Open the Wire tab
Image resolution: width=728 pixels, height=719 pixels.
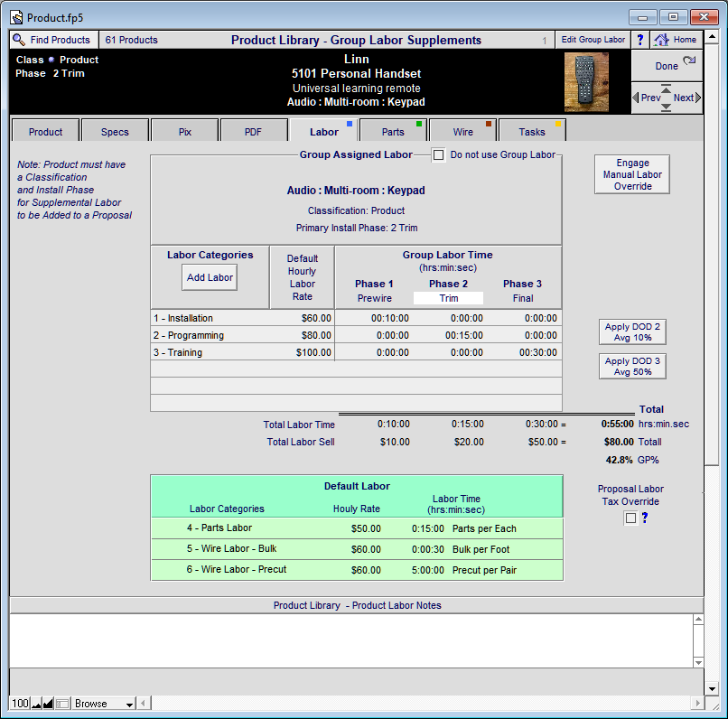(462, 132)
